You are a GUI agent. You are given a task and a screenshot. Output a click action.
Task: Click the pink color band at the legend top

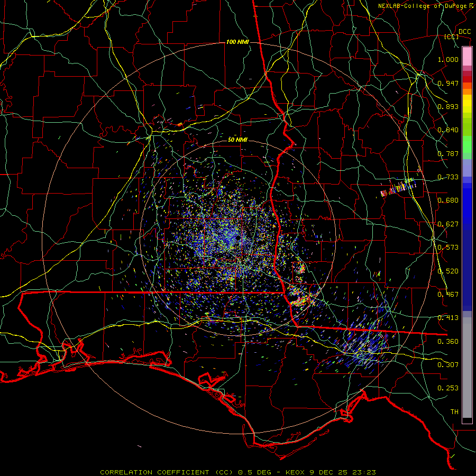click(x=467, y=57)
